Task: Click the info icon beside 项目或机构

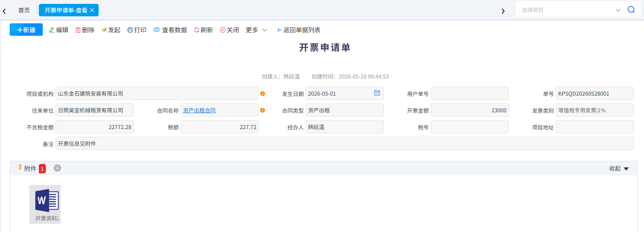Action: [x=263, y=94]
